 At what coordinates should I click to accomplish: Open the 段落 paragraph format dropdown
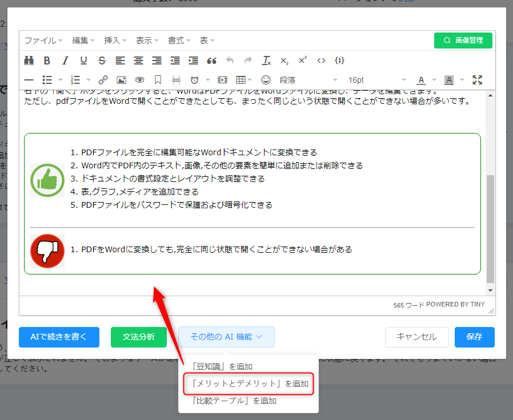click(308, 80)
